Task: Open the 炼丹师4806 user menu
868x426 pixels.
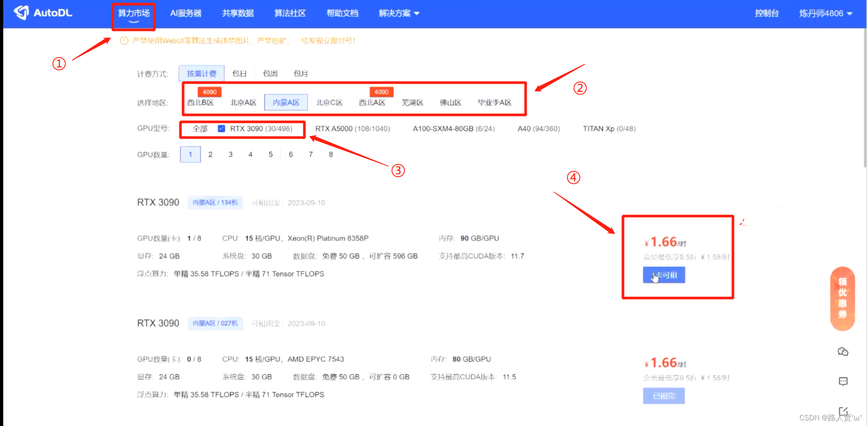Action: (x=822, y=13)
